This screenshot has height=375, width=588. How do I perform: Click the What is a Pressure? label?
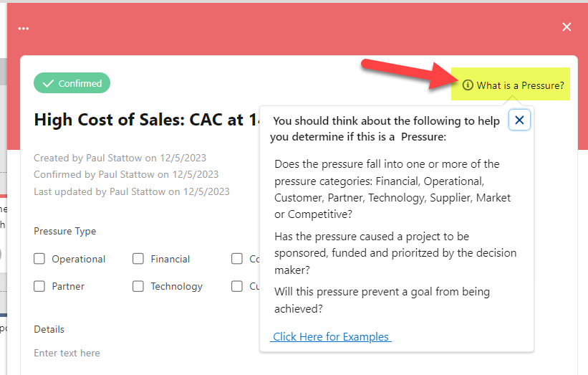(520, 85)
